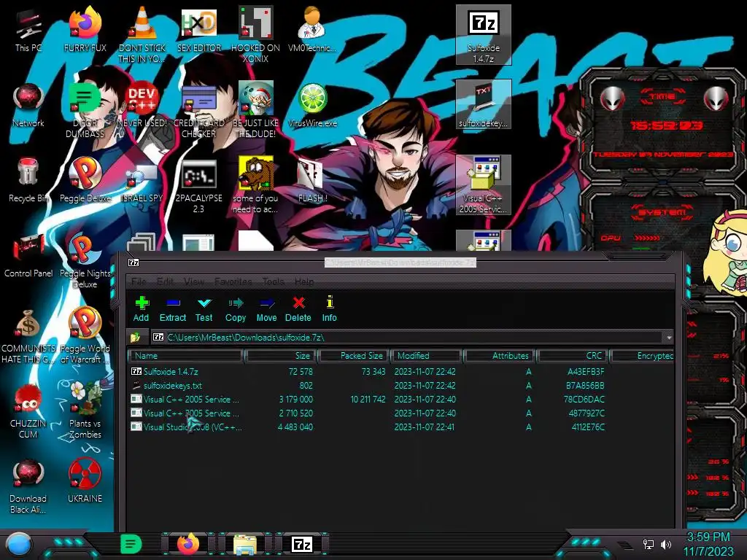Select Control Panel desktop icon
747x560 pixels.
28,256
